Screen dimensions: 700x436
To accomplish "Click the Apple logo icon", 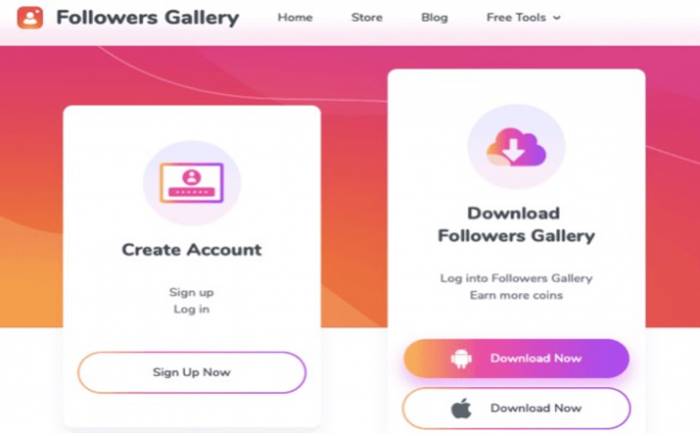I will click(x=461, y=408).
